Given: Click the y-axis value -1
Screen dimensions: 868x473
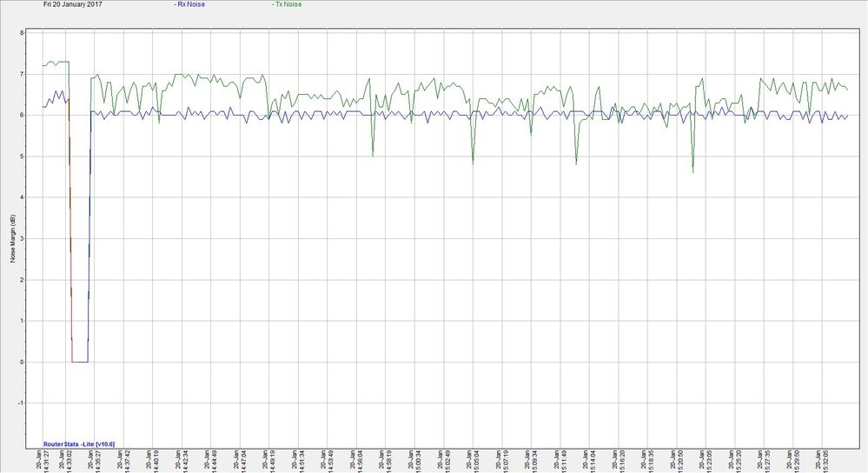Looking at the screenshot, I should click(21, 403).
